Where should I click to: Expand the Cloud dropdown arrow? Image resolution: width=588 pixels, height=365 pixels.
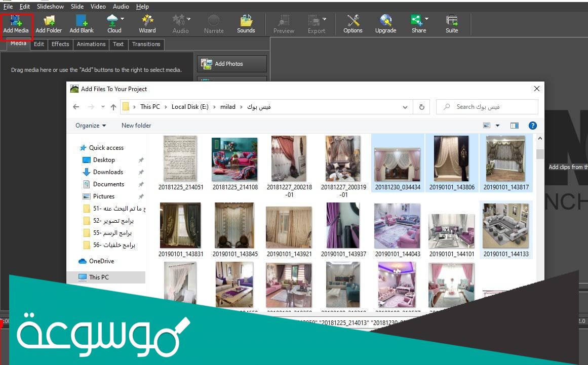point(123,19)
